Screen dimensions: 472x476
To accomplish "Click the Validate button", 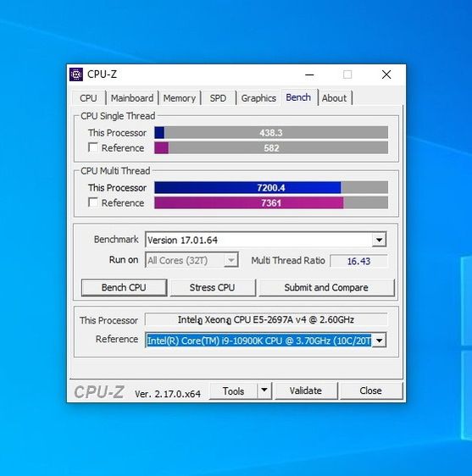I will tap(306, 390).
